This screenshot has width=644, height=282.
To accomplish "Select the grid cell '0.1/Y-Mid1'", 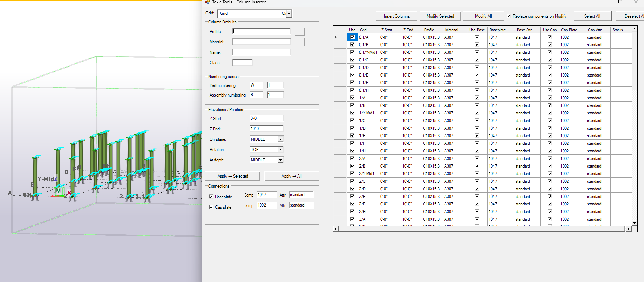I will pos(368,52).
